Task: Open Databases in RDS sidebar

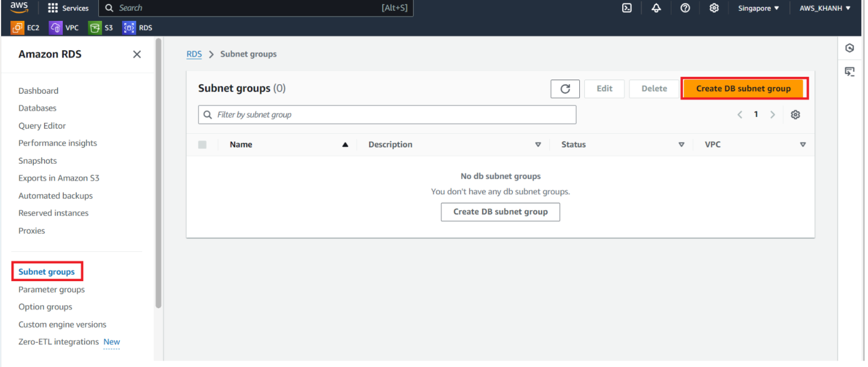Action: point(37,108)
